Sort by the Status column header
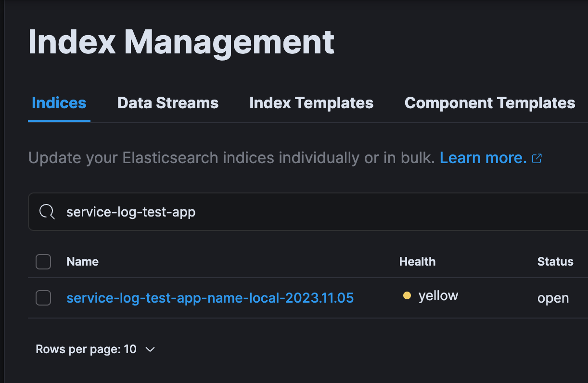Image resolution: width=588 pixels, height=383 pixels. (x=555, y=262)
